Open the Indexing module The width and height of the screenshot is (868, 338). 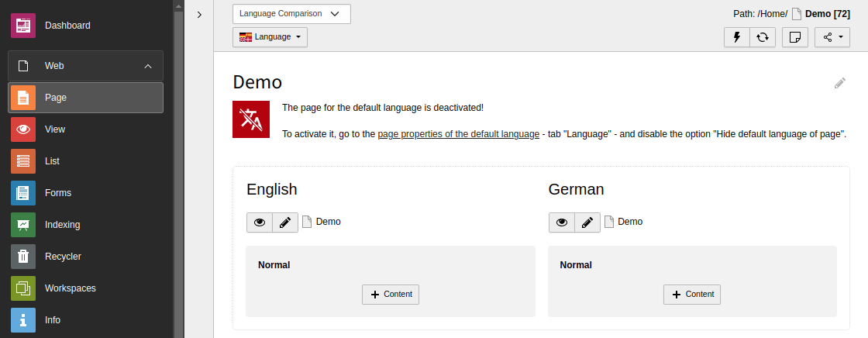tap(62, 225)
